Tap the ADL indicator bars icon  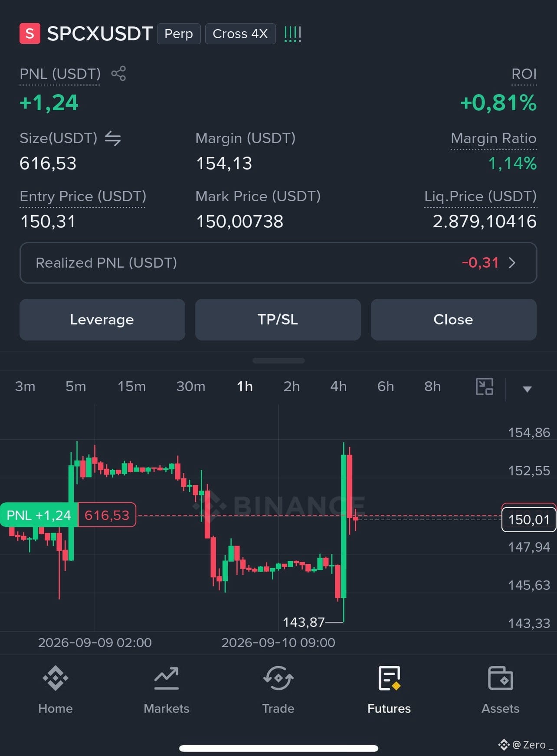(x=293, y=34)
